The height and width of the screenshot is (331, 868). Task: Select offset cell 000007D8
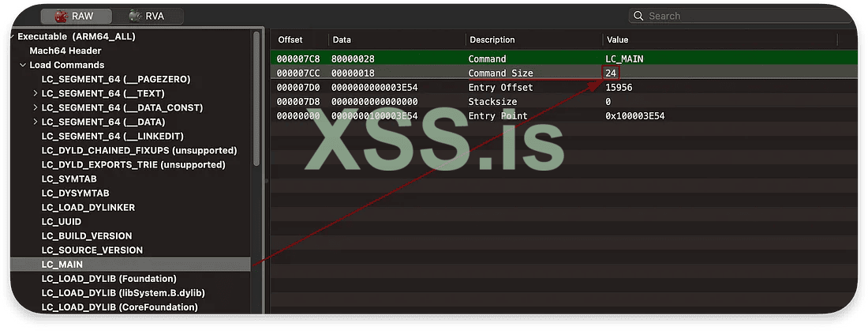(298, 102)
